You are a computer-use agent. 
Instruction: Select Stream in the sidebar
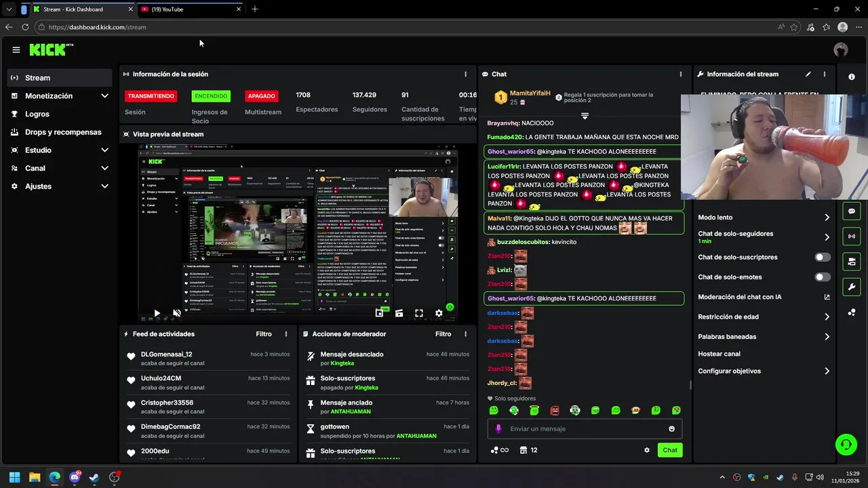pyautogui.click(x=60, y=78)
